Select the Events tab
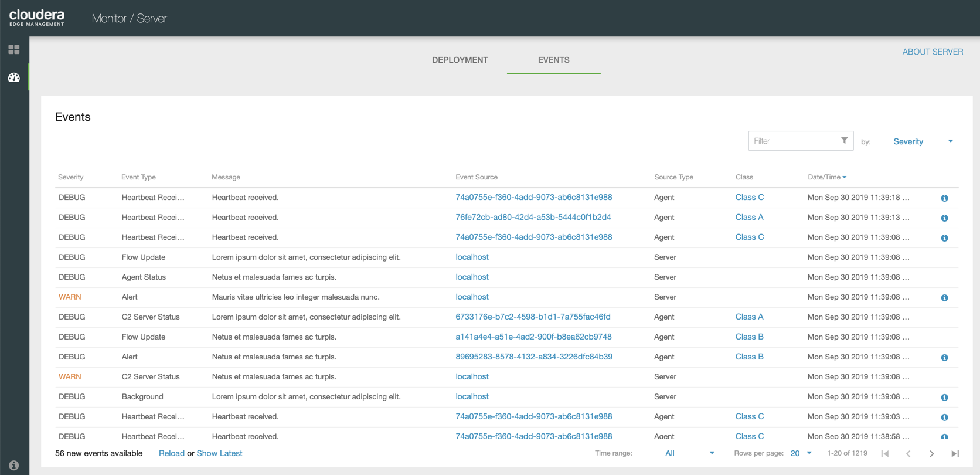The width and height of the screenshot is (980, 475). (553, 60)
